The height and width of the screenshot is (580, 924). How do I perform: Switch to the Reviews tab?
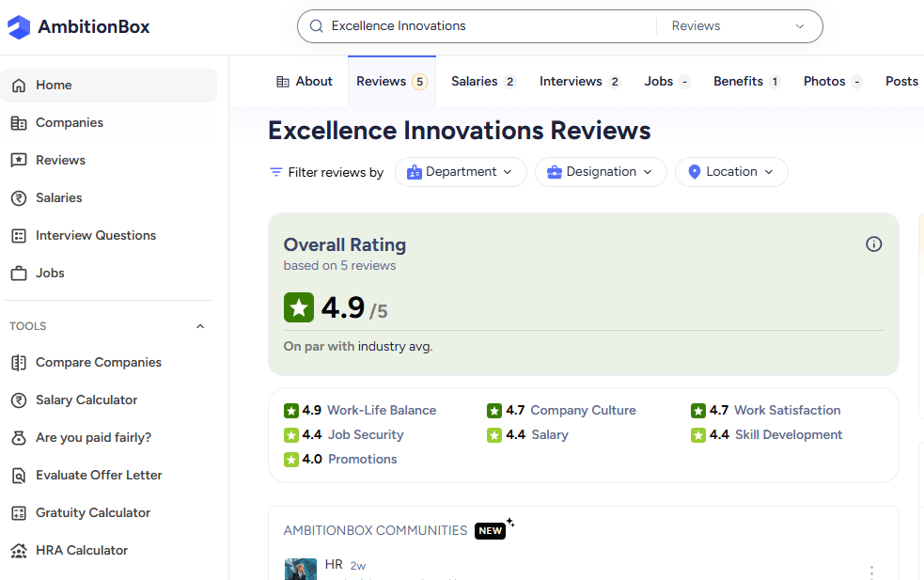pos(392,82)
